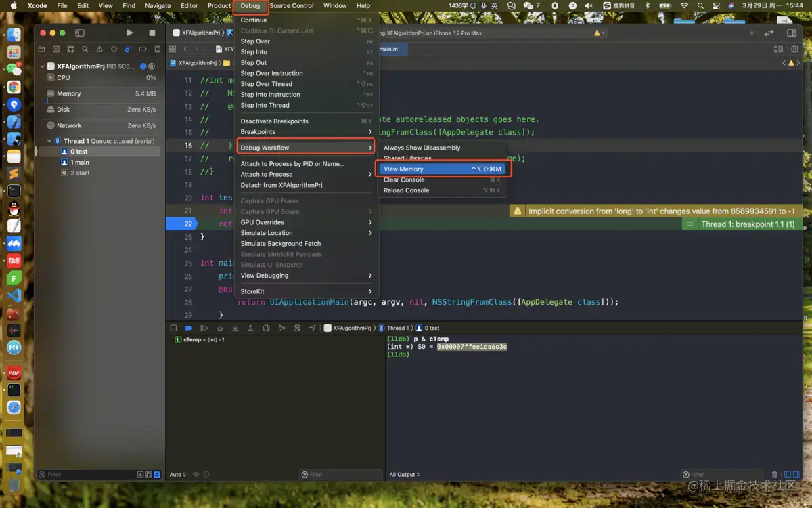Choose Step Into from the Debug menu
This screenshot has height=508, width=812.
point(307,52)
